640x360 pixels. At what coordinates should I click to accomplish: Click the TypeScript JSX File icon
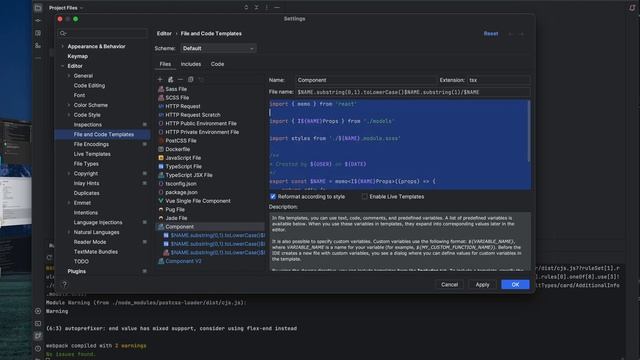[161, 175]
